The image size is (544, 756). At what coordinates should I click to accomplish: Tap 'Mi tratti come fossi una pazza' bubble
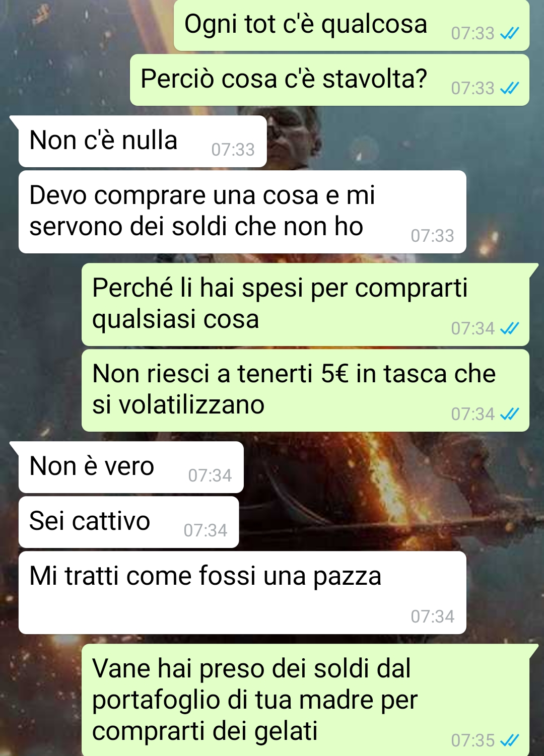pos(242,593)
